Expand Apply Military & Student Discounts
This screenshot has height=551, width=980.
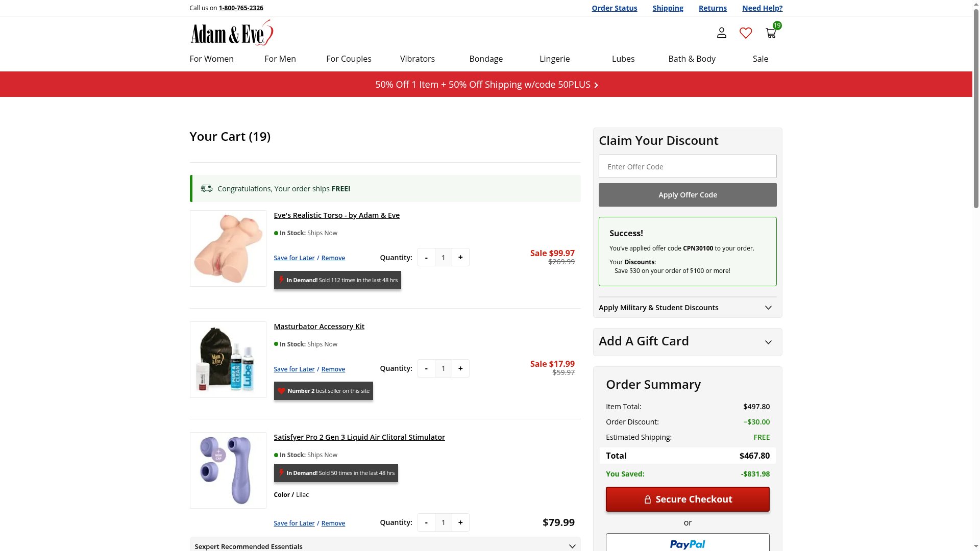(x=687, y=308)
